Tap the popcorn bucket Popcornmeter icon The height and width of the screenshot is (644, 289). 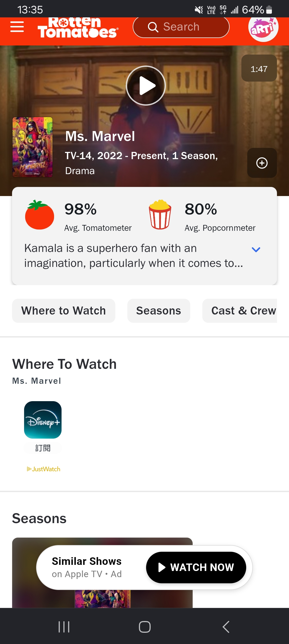[160, 214]
